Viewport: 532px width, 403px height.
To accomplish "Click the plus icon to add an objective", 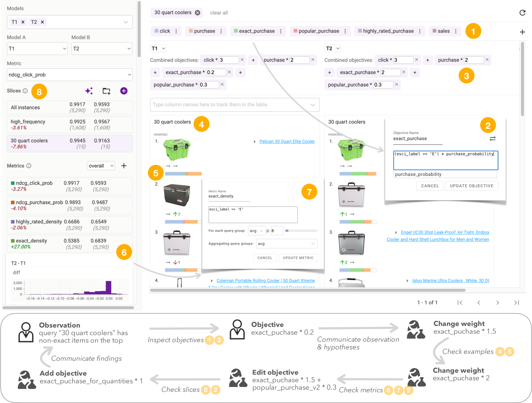I will [522, 32].
